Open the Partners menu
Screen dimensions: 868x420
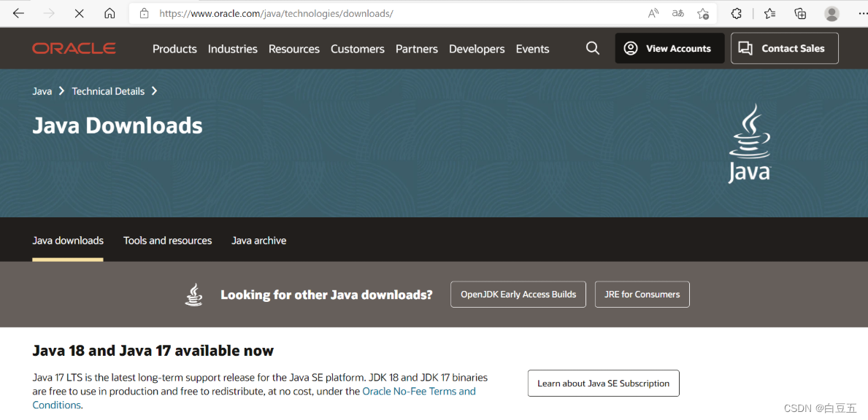point(417,49)
